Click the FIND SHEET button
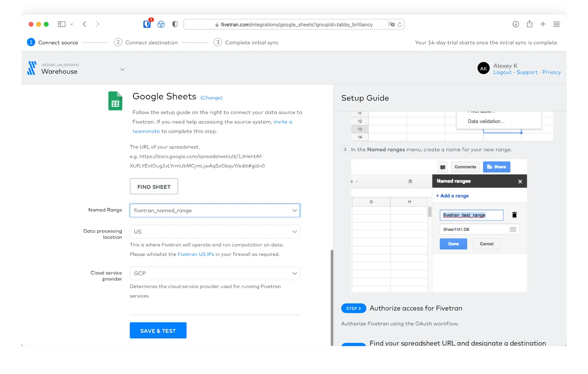588x374 pixels. click(x=154, y=186)
